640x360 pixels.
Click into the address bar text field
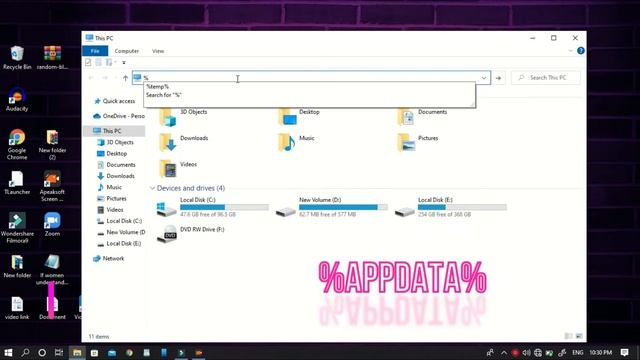(310, 78)
